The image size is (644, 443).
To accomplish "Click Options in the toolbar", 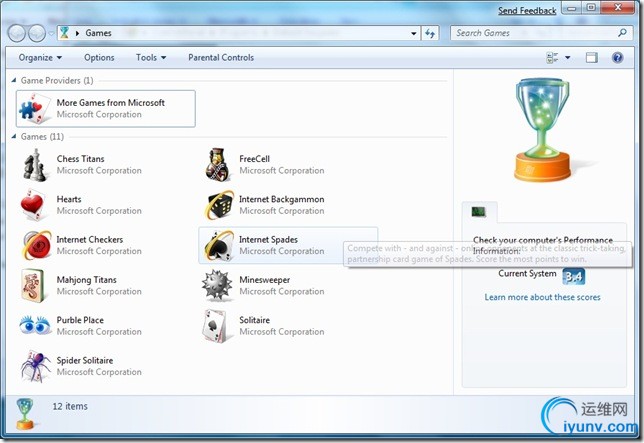I will pos(99,57).
